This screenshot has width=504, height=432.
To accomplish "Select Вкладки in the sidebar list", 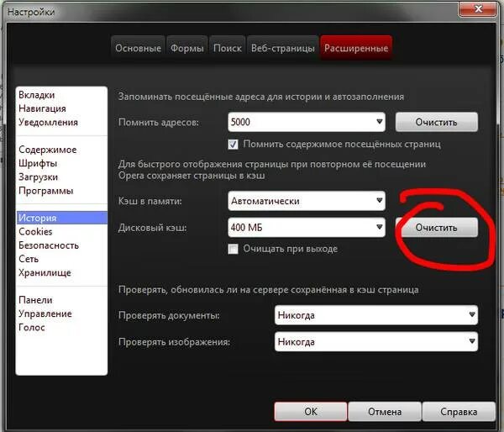I will coord(61,95).
